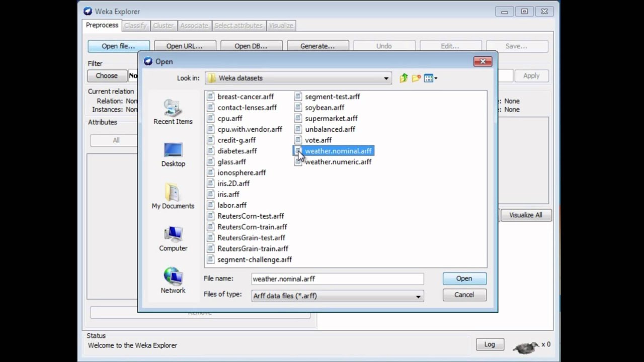Click the Open DB... button
This screenshot has width=644, height=362.
(x=251, y=46)
